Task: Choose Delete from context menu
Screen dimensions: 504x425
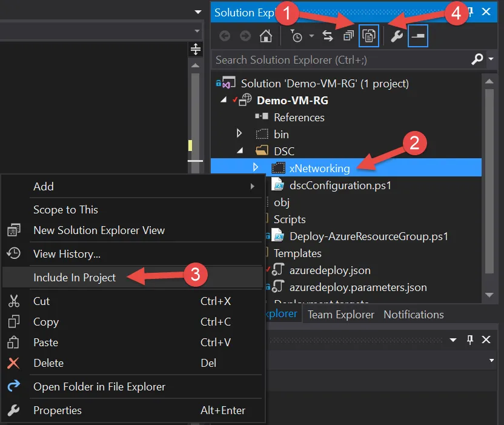Action: coord(133,363)
